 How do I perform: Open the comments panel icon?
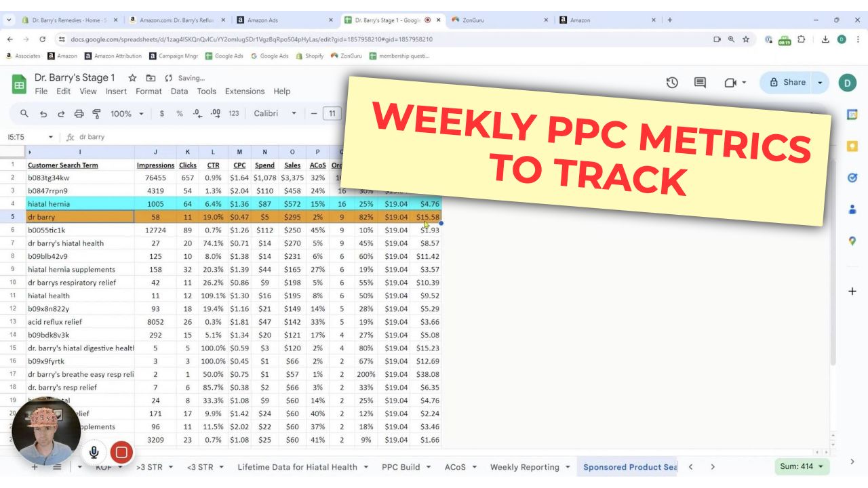(x=700, y=83)
